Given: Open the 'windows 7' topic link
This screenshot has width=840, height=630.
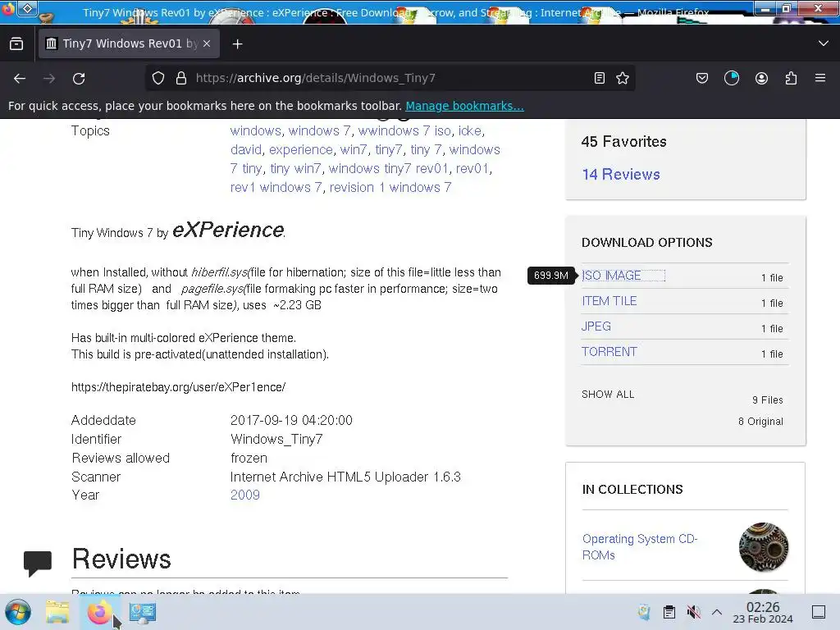Looking at the screenshot, I should tap(319, 130).
